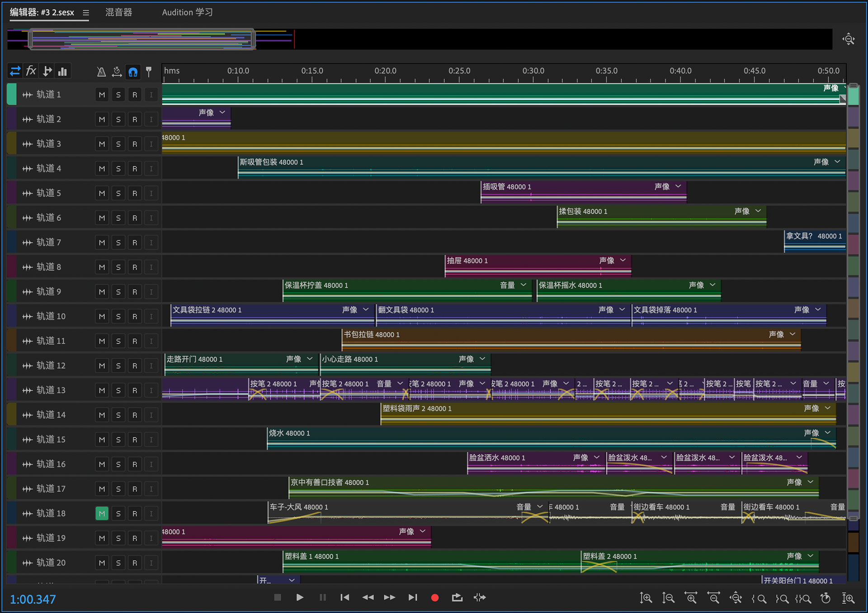Click the Loop Playback icon
This screenshot has width=868, height=613.
pyautogui.click(x=457, y=598)
